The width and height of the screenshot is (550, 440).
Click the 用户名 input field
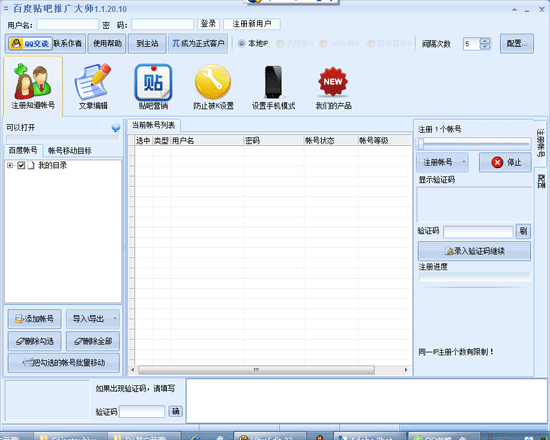pos(68,25)
